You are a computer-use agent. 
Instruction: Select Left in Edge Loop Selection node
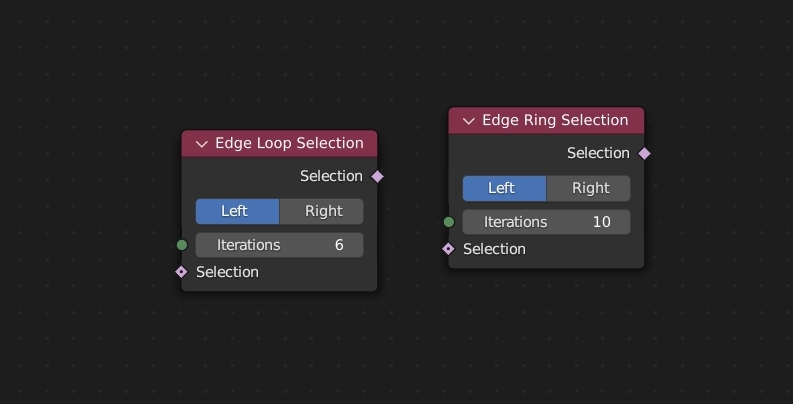click(x=237, y=211)
